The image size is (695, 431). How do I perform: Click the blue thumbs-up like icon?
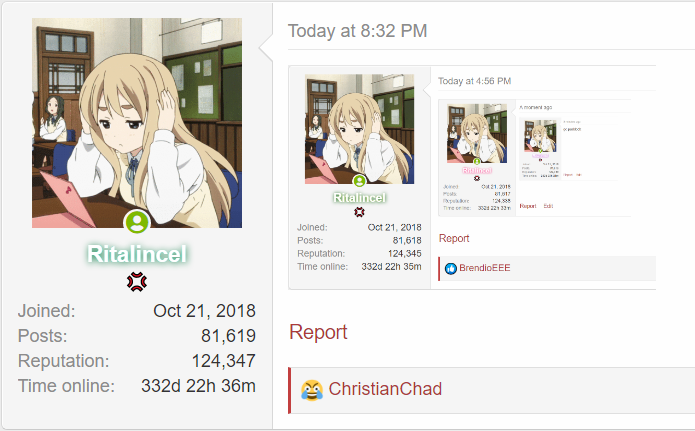click(x=450, y=269)
